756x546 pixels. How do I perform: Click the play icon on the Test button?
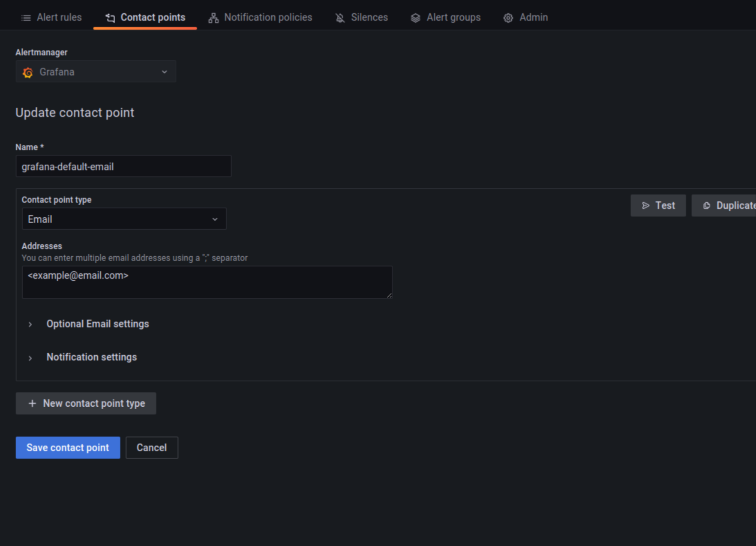pyautogui.click(x=645, y=206)
